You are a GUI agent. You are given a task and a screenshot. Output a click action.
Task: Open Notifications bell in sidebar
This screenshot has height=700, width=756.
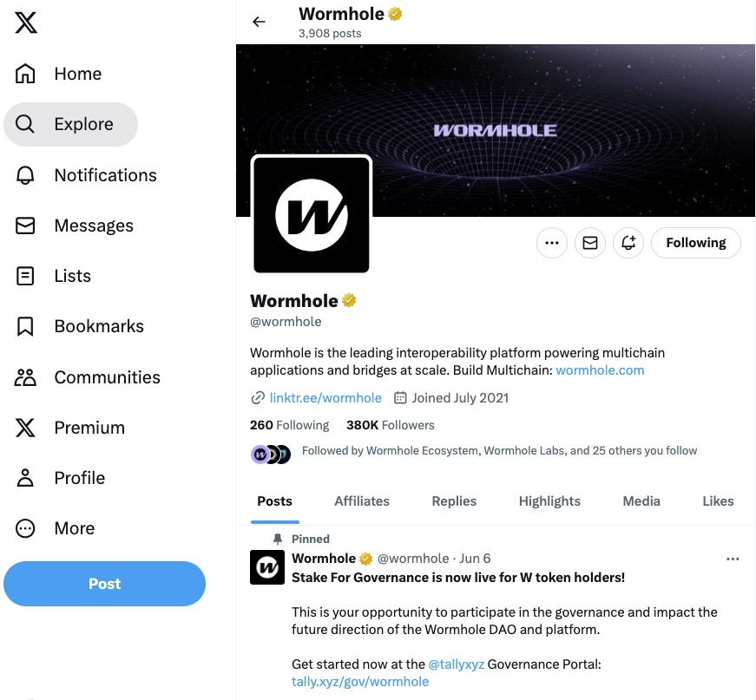pos(26,175)
